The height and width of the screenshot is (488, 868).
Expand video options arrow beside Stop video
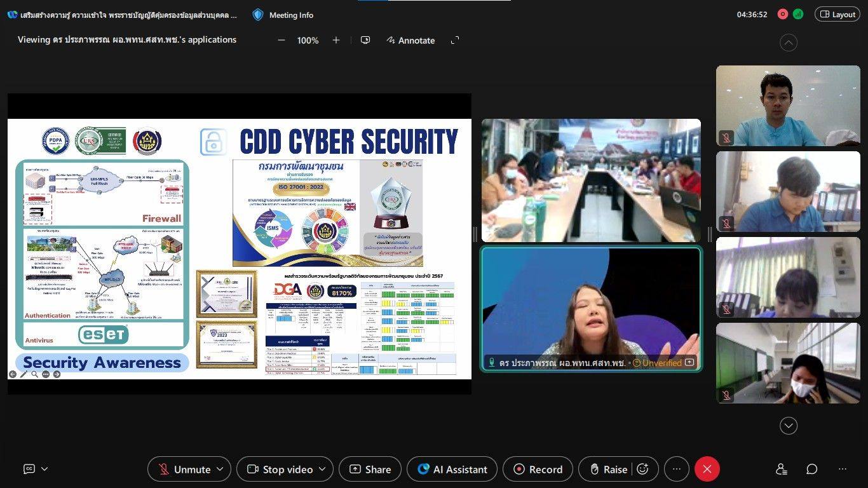coord(322,469)
